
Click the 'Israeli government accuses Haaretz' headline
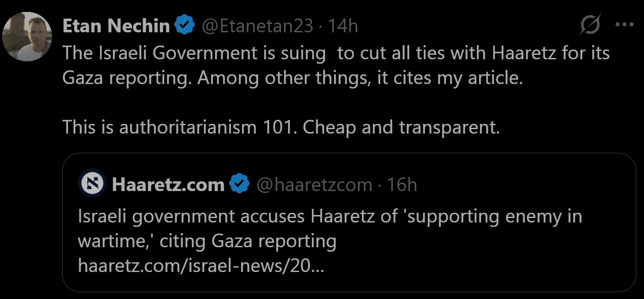coord(330,216)
